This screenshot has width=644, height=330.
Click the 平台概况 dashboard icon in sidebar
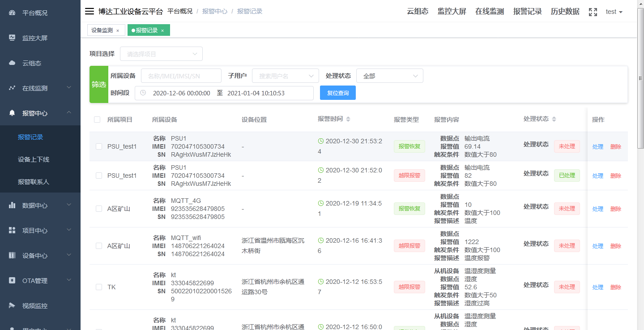click(13, 13)
